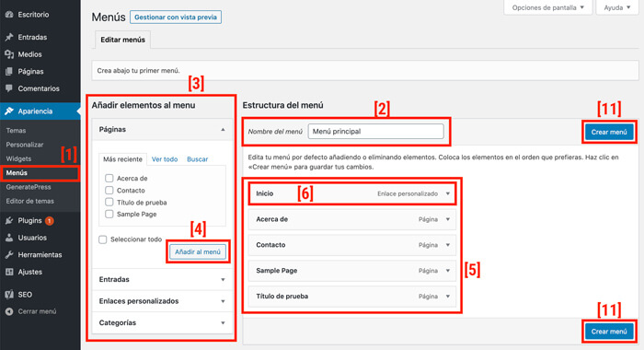Image resolution: width=644 pixels, height=350 pixels.
Task: Click the Apariencia paintbrush icon
Action: pos(9,111)
